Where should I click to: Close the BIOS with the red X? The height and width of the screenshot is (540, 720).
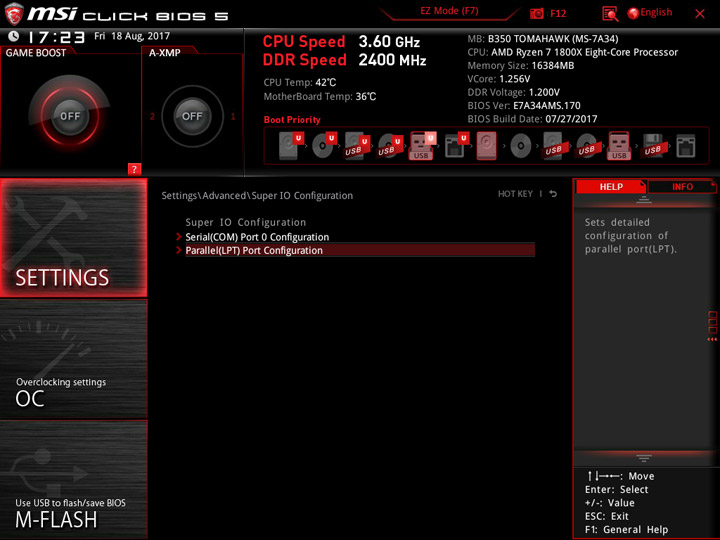[x=700, y=14]
